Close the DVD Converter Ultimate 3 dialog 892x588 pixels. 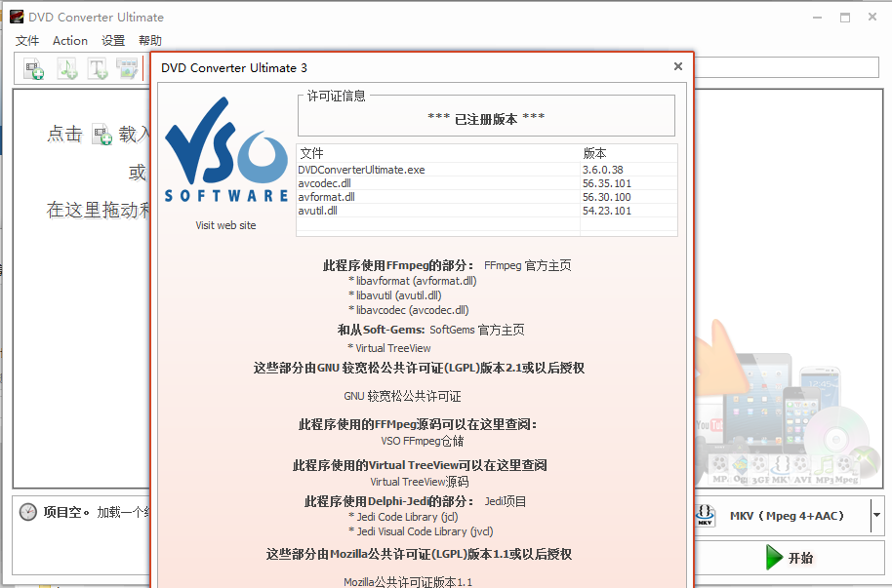tap(678, 67)
